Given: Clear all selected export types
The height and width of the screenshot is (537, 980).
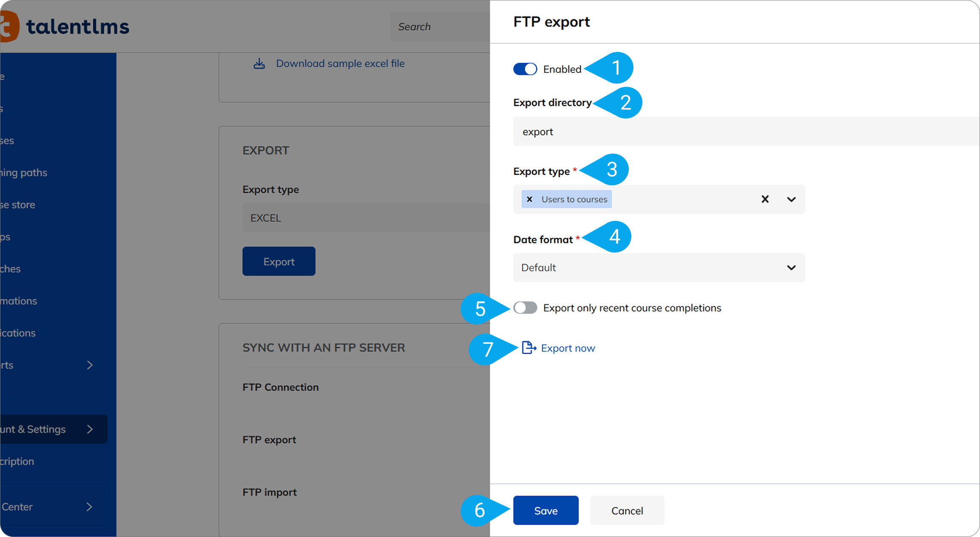Looking at the screenshot, I should point(765,199).
